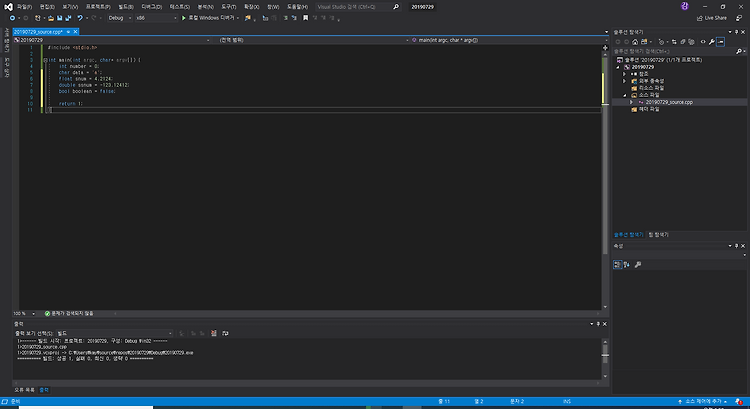Start the 로컬 Windows 디버거 button
The height and width of the screenshot is (409, 750).
pyautogui.click(x=208, y=18)
